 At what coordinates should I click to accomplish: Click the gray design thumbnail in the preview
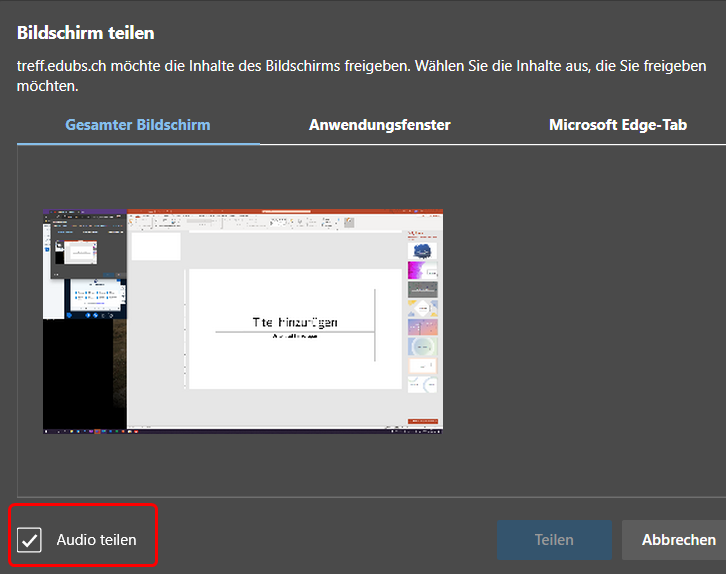click(422, 289)
